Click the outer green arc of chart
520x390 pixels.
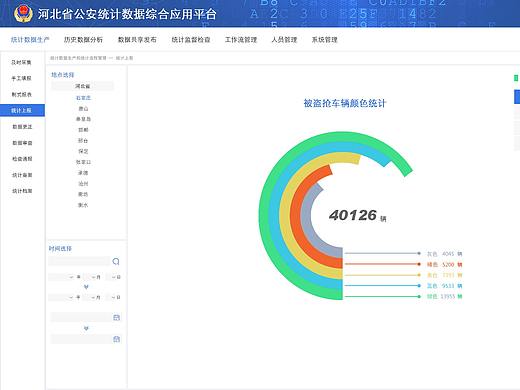[264, 216]
